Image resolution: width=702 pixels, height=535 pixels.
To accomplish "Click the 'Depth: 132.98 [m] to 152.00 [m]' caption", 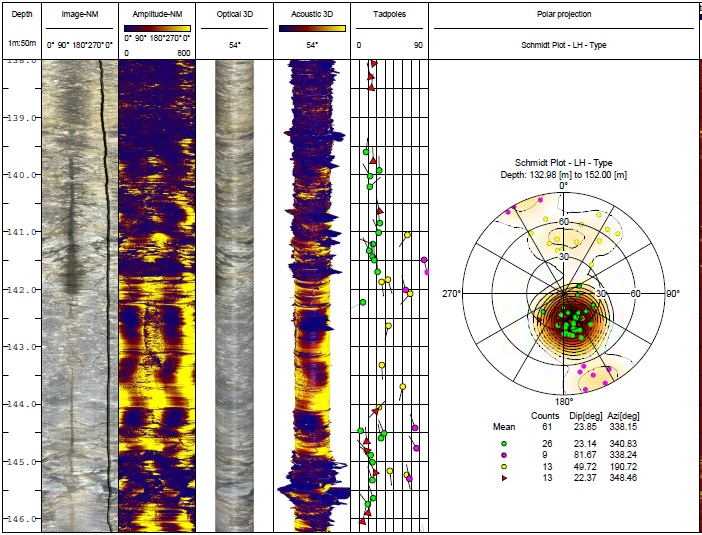I will click(x=564, y=175).
